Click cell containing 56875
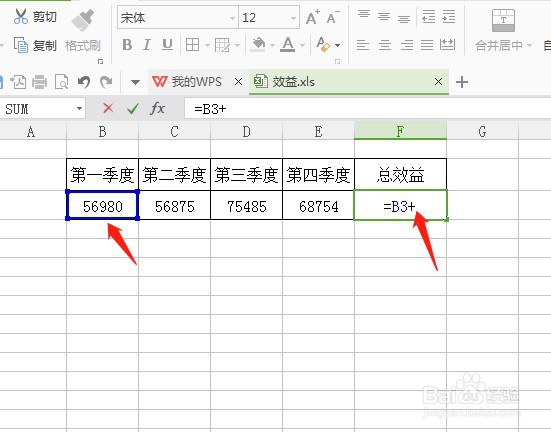 (175, 206)
